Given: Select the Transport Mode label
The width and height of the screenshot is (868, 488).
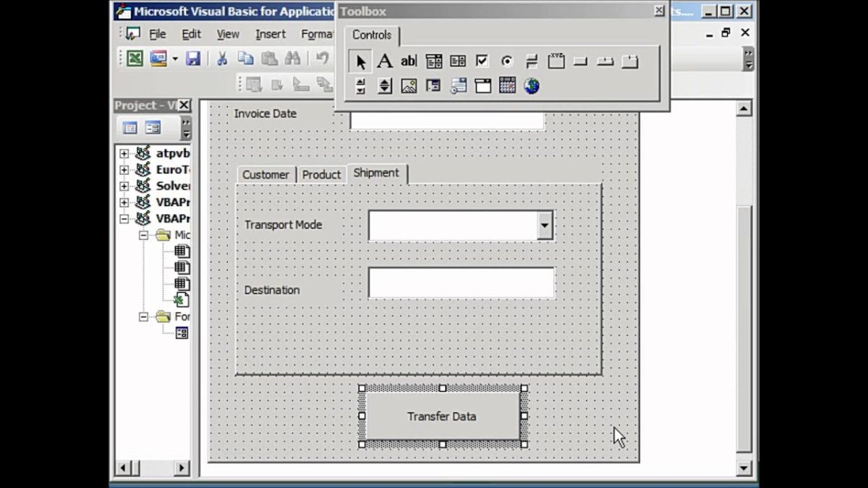Looking at the screenshot, I should [283, 225].
